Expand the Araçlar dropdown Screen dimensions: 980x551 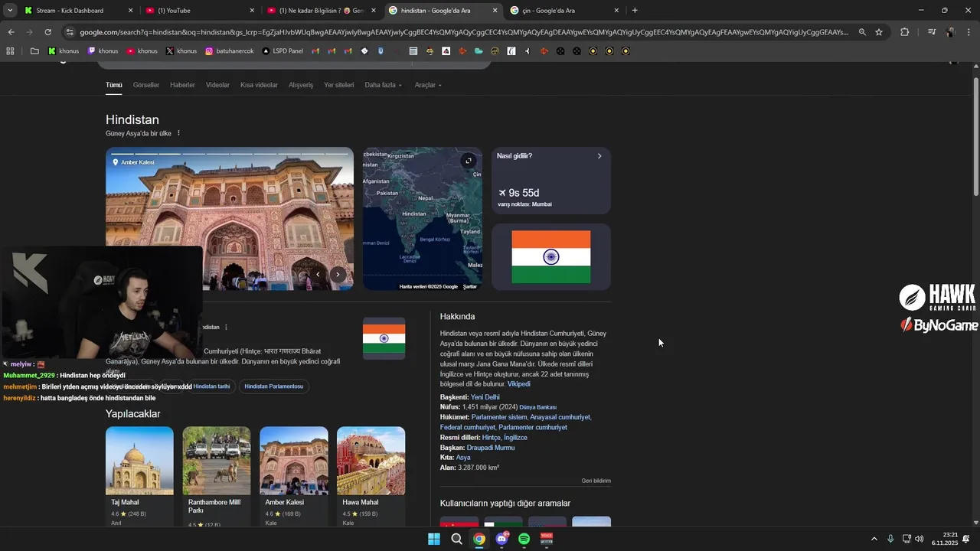click(x=428, y=85)
